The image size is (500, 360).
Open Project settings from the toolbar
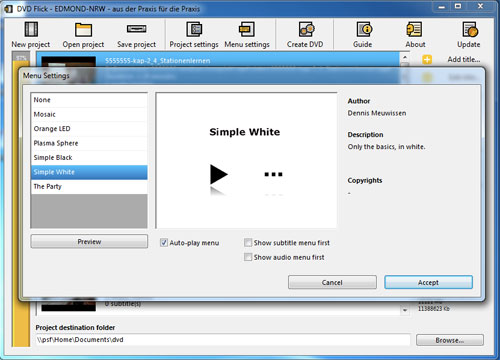[x=194, y=29]
